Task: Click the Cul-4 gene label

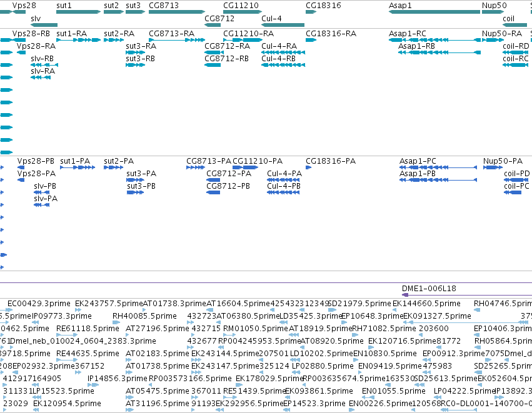Action: [x=271, y=19]
